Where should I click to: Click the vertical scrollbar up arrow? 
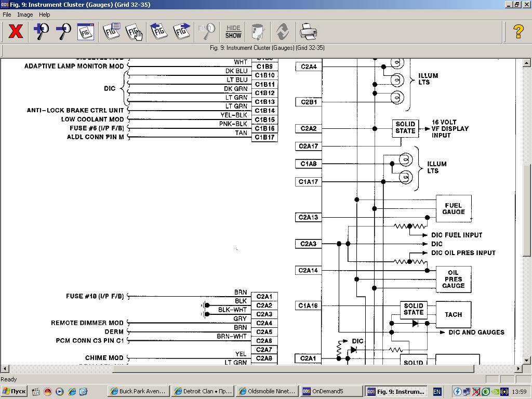(x=527, y=63)
